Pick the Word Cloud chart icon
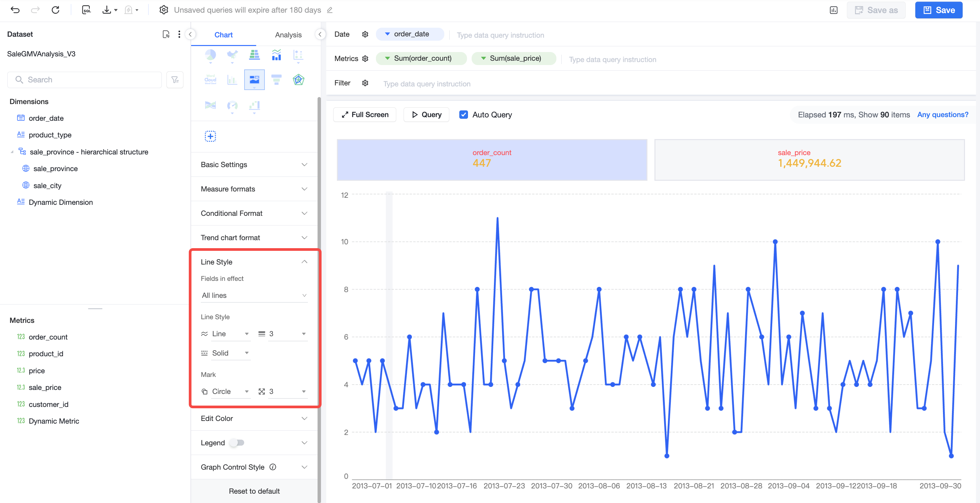 (210, 79)
